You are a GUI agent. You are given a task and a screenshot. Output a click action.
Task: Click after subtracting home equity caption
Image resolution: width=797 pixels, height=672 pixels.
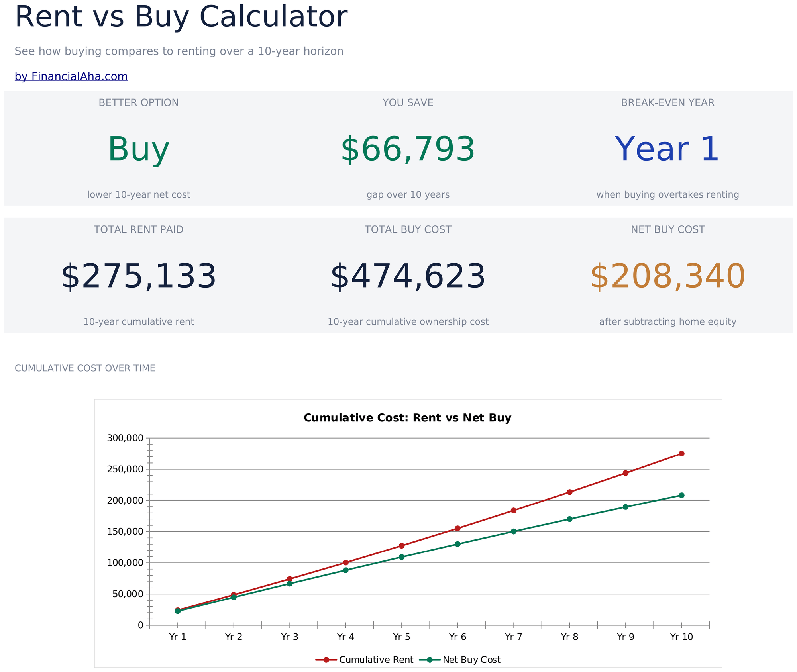(x=668, y=322)
